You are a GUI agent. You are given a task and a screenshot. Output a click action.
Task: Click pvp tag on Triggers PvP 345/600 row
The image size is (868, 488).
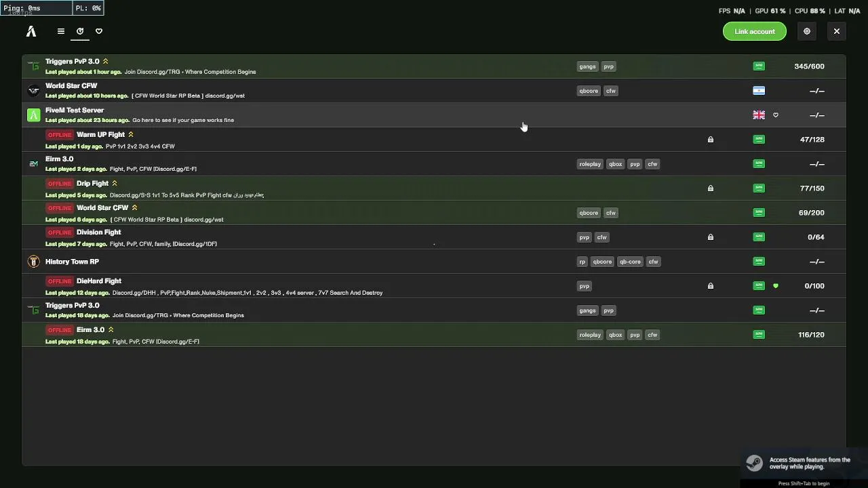(608, 66)
